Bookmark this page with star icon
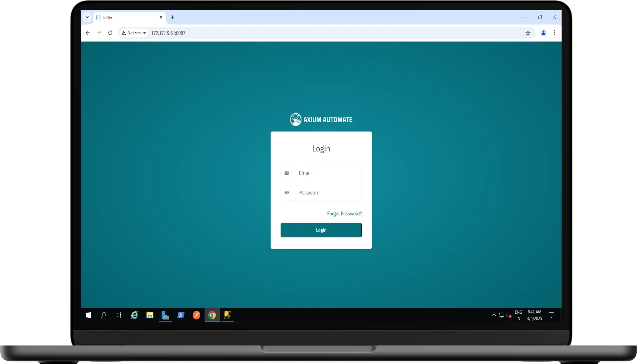Viewport: 637px width, 364px height. pyautogui.click(x=528, y=33)
